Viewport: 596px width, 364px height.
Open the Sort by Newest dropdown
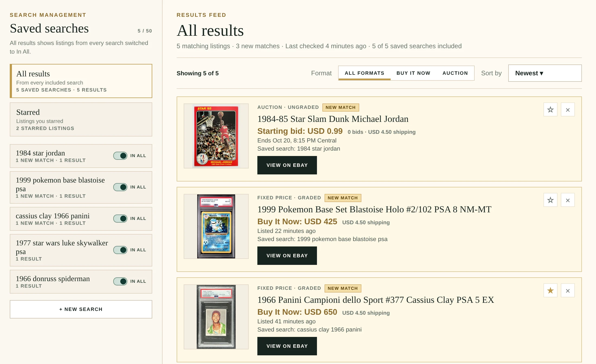[x=545, y=73]
